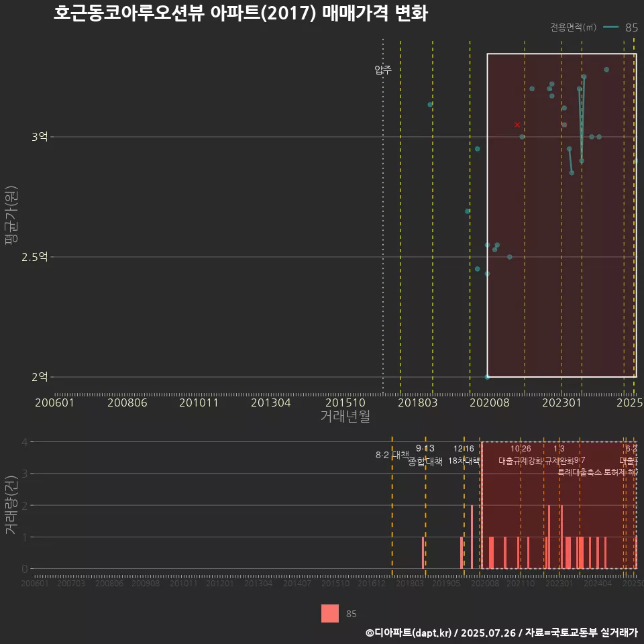This screenshot has width=644, height=644.
Task: Click the '특례대출축소' annotation text
Action: click(x=580, y=472)
